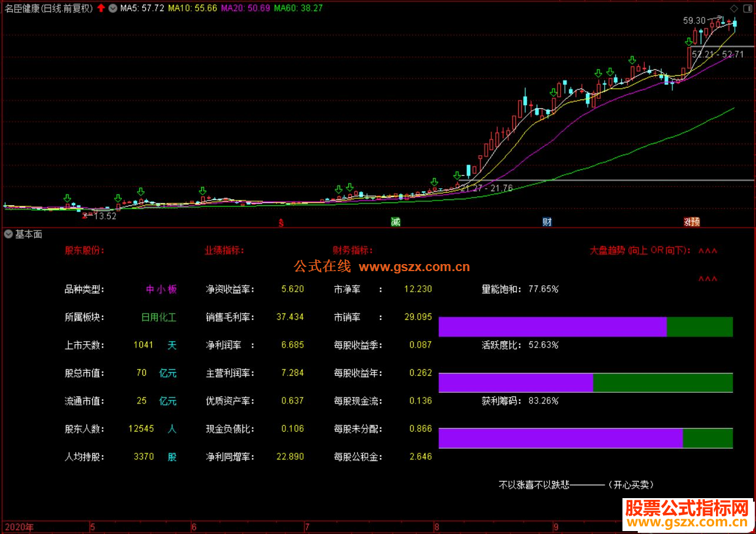756x534 pixels.
Task: Select the MA20: 50.69 label
Action: [x=246, y=8]
